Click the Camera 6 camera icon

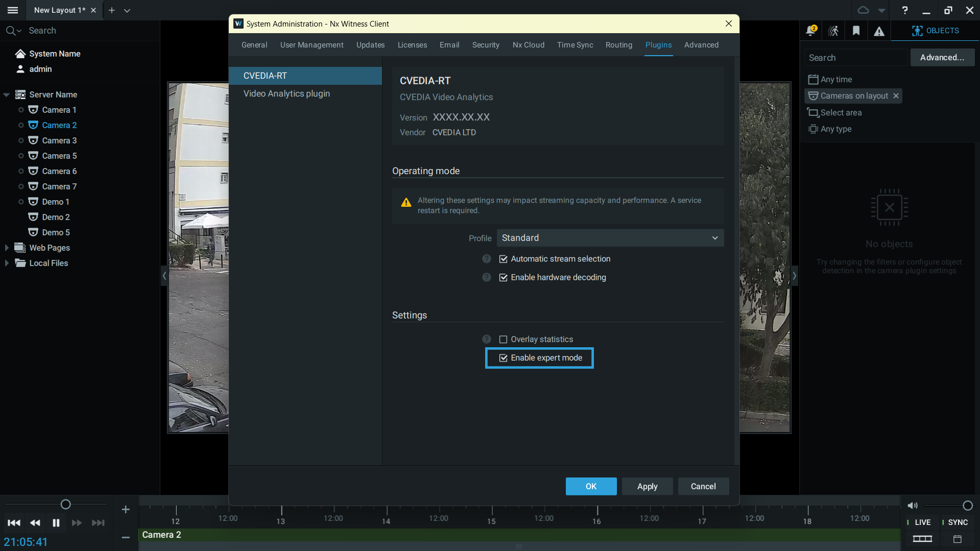click(x=33, y=171)
